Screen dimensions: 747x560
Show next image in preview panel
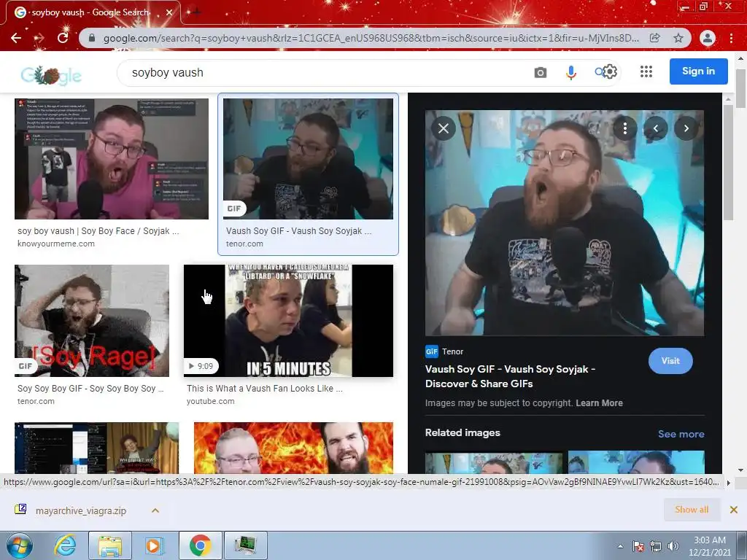(x=686, y=128)
